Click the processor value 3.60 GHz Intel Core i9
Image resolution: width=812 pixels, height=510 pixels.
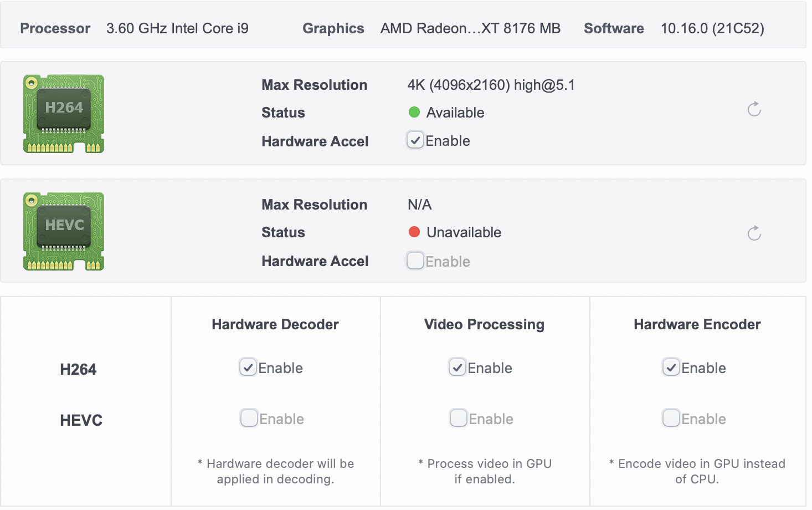[x=177, y=28]
